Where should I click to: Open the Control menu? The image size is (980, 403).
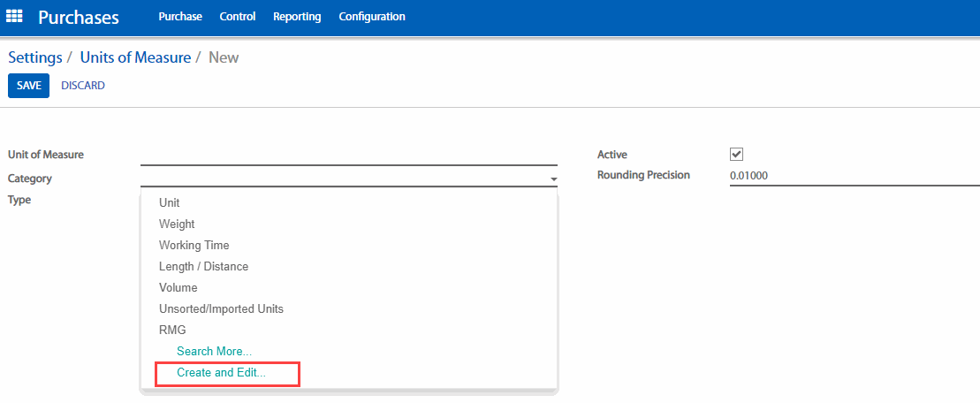click(238, 17)
